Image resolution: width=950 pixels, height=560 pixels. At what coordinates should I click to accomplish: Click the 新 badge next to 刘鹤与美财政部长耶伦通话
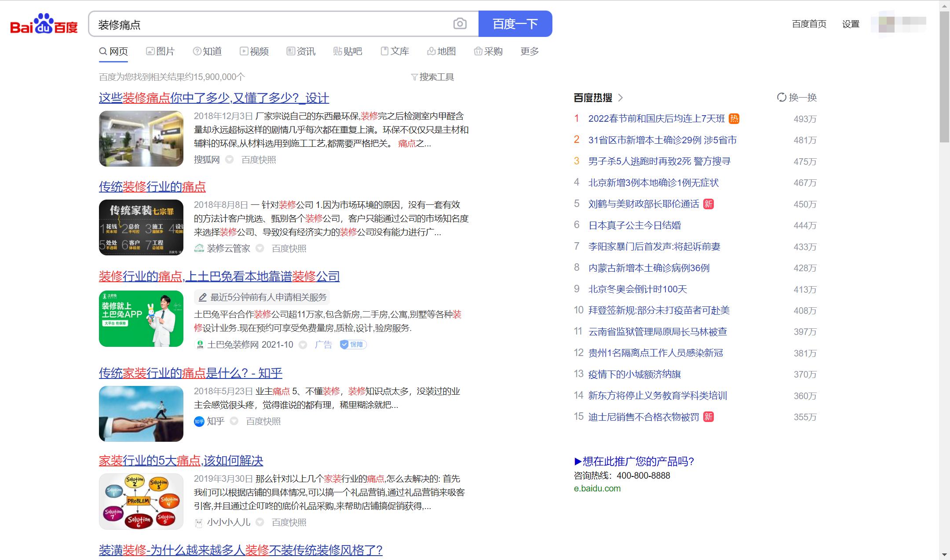708,204
